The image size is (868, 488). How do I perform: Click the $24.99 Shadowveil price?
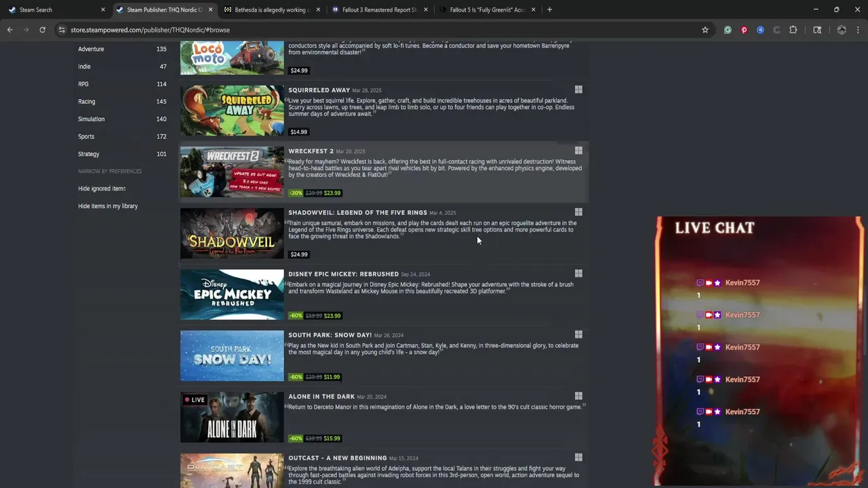pos(299,255)
